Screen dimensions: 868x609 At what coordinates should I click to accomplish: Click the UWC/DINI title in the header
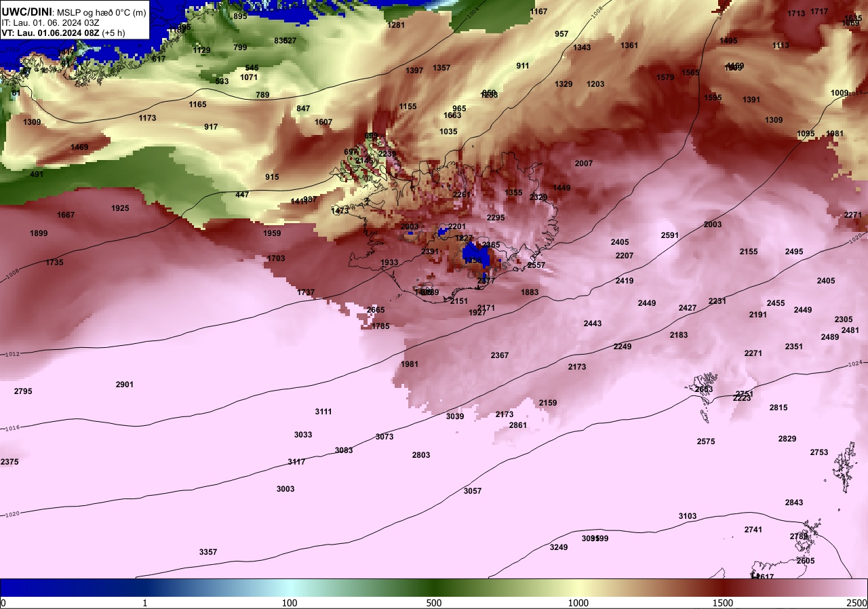pos(26,11)
